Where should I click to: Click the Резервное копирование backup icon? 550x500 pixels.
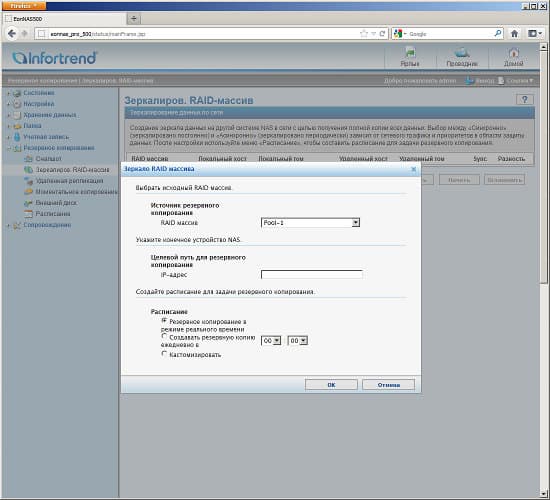[x=17, y=148]
